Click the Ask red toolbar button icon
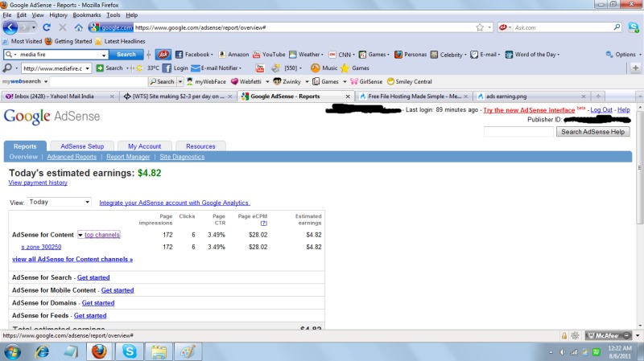Screen dimensions: 644x361 coord(163,54)
